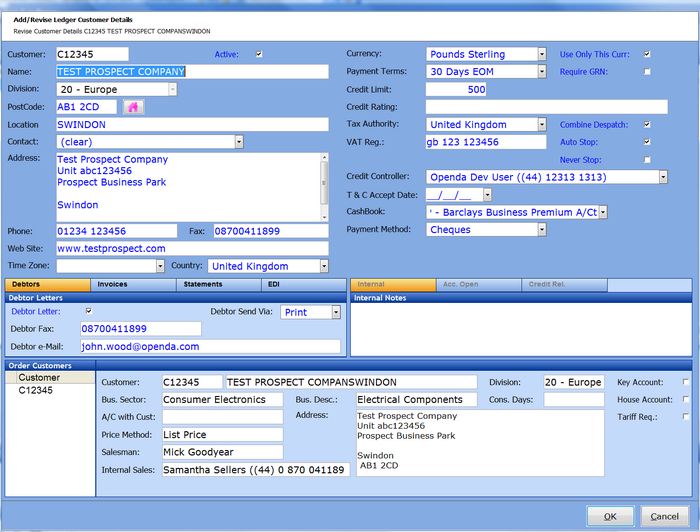The height and width of the screenshot is (532, 700).
Task: Open the Payment Method dropdown
Action: [542, 229]
